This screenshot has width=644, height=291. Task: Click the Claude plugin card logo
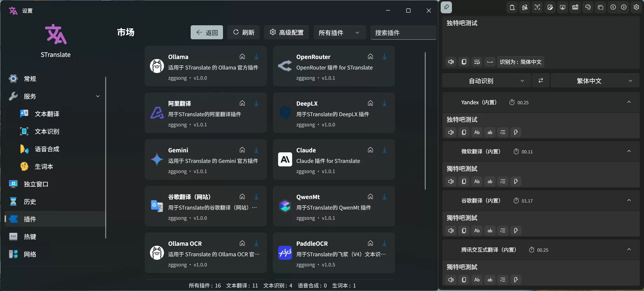coord(285,159)
